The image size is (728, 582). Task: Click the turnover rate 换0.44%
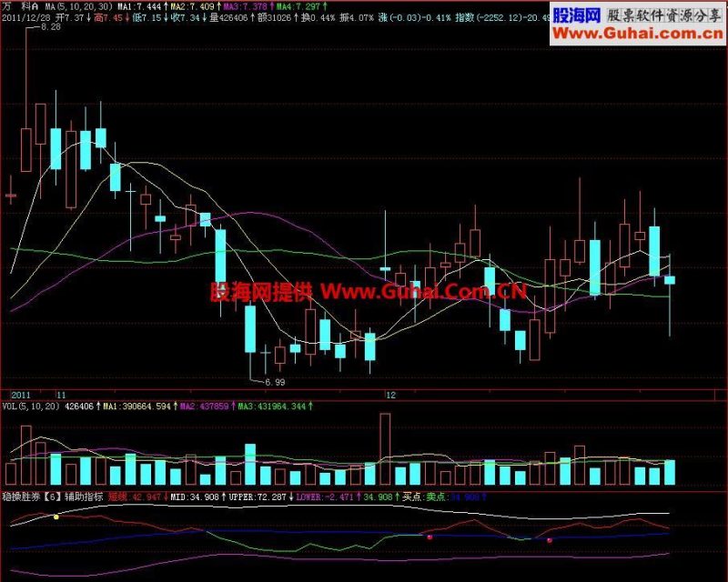pyautogui.click(x=318, y=18)
